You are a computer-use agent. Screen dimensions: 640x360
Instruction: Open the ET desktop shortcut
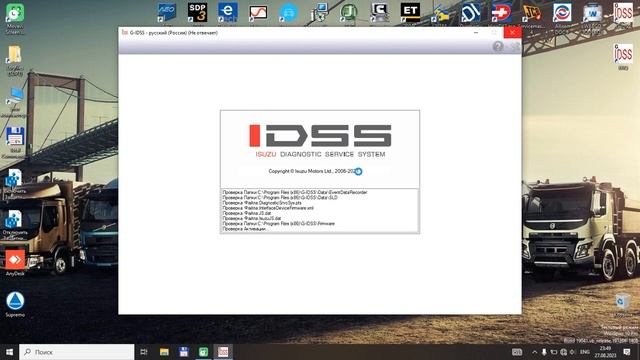point(410,12)
